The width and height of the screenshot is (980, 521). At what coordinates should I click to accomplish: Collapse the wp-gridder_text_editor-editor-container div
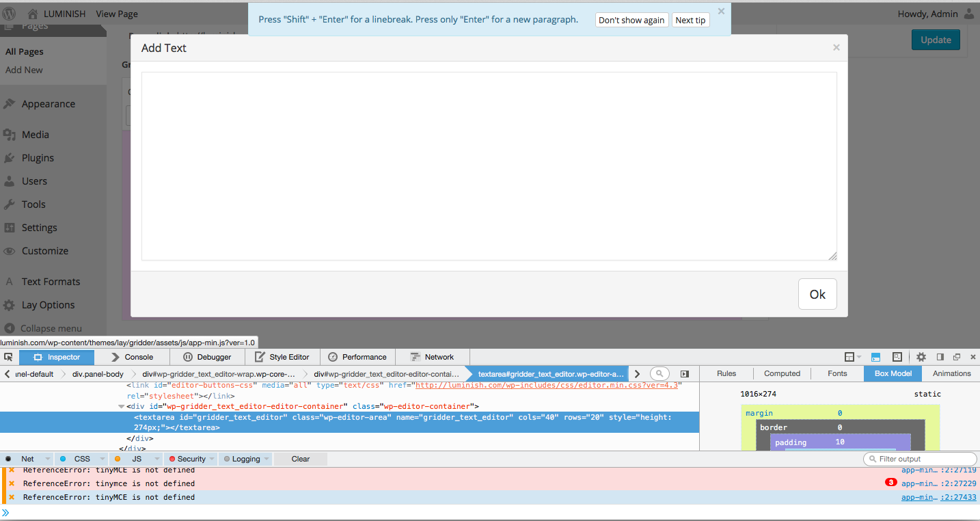pos(122,405)
